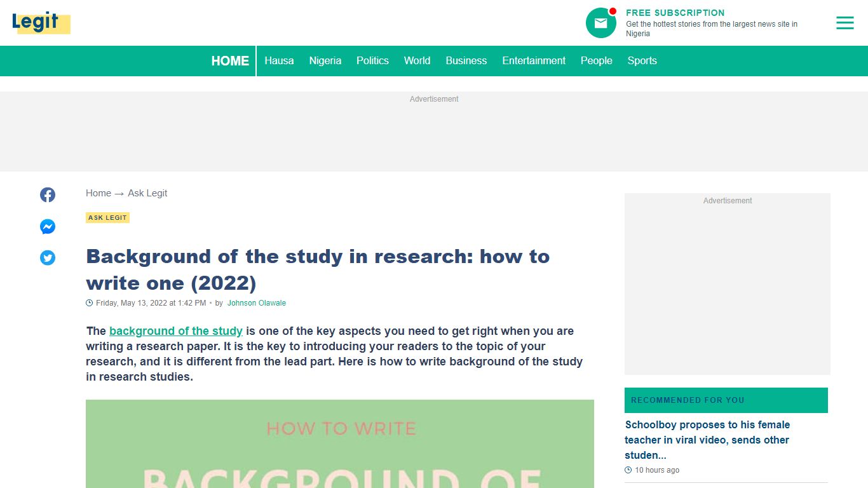Click FREE SUBSCRIPTION link

click(675, 13)
